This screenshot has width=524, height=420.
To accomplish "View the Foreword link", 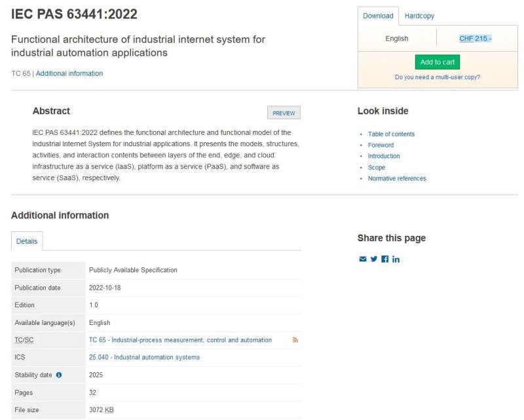I will point(381,145).
